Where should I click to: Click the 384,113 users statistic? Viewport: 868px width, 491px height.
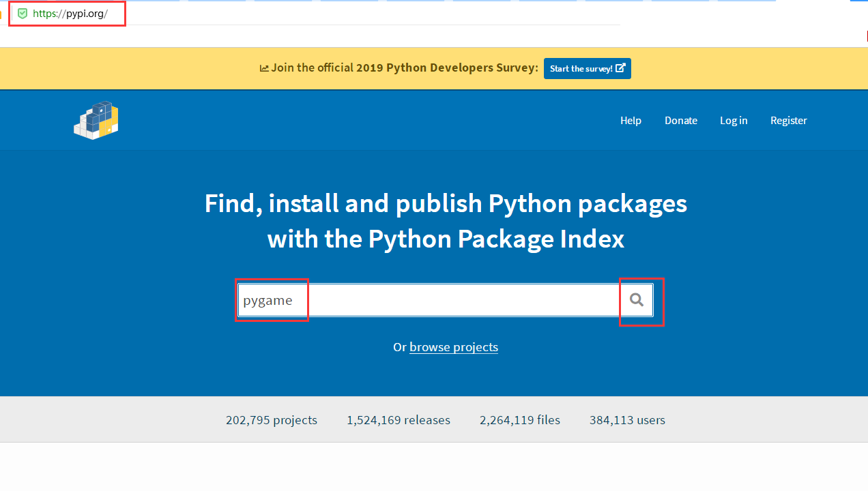click(626, 420)
